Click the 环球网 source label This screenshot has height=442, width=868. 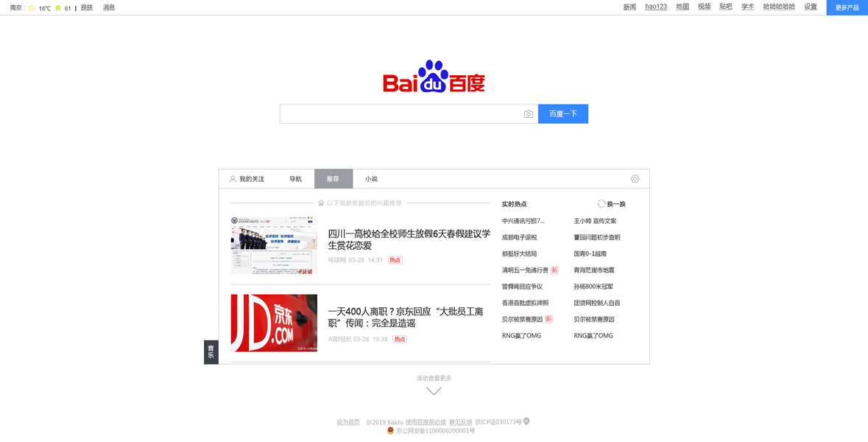(336, 260)
